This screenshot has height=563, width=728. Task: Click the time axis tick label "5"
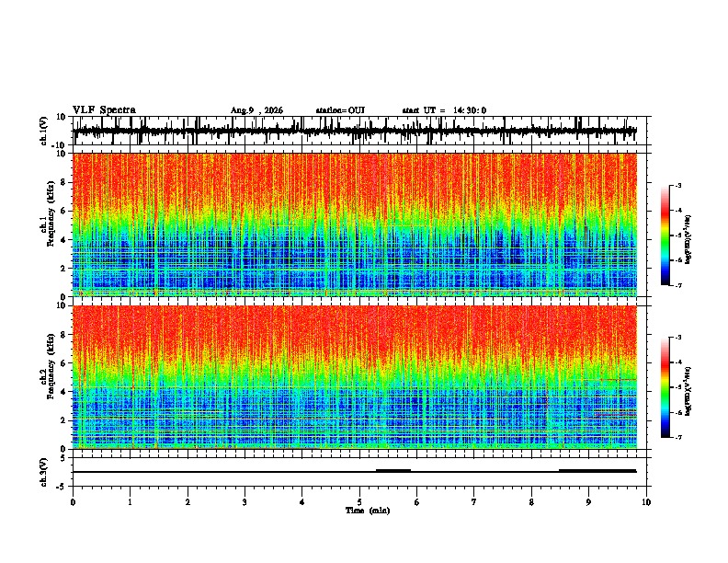359,502
